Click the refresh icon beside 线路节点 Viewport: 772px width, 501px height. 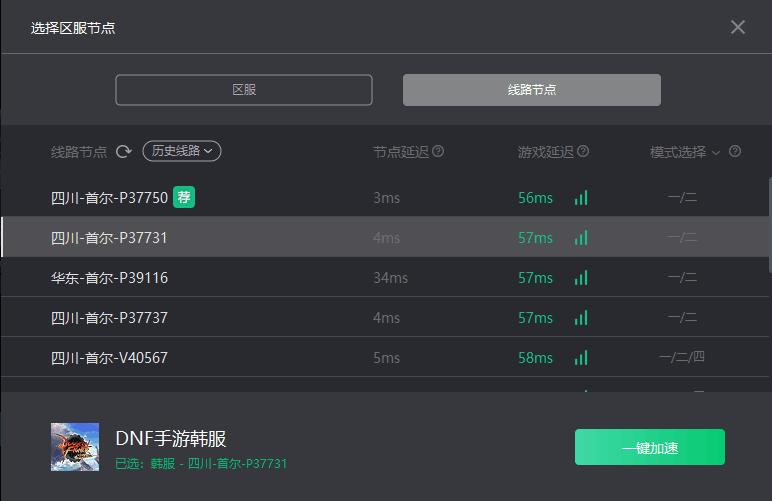coord(124,151)
